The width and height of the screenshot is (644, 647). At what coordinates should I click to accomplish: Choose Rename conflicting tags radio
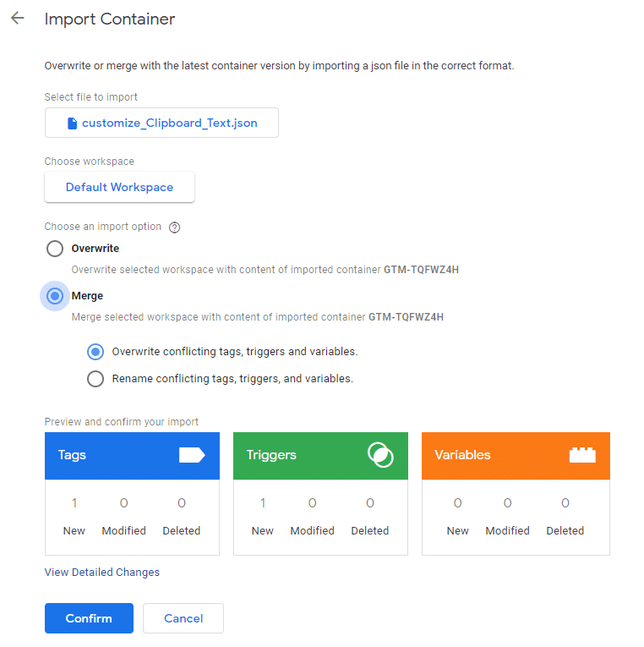[96, 379]
